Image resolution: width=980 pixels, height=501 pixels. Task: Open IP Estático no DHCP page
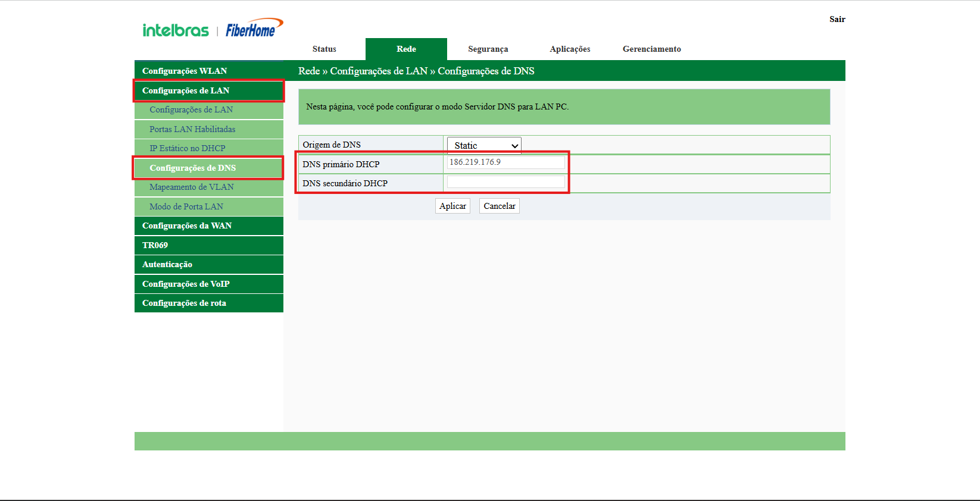coord(188,148)
